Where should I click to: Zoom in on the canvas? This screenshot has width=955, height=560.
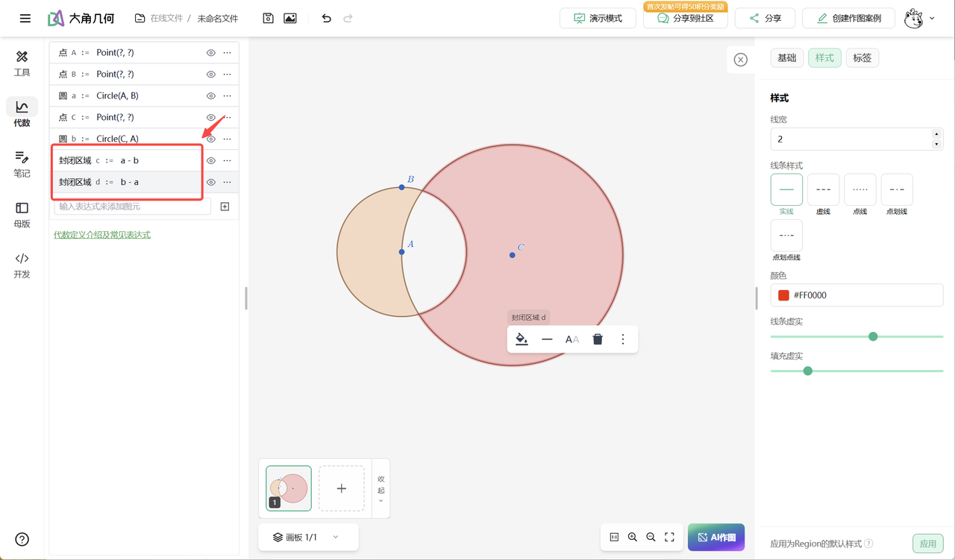(633, 537)
